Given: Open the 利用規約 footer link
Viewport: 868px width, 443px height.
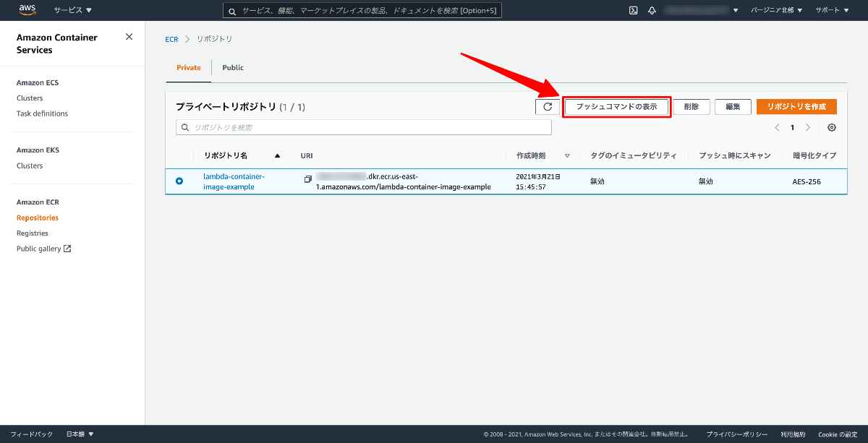Looking at the screenshot, I should coord(793,434).
